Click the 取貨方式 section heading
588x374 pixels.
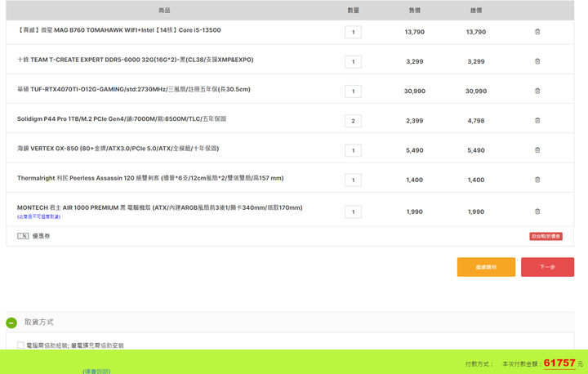tap(39, 323)
